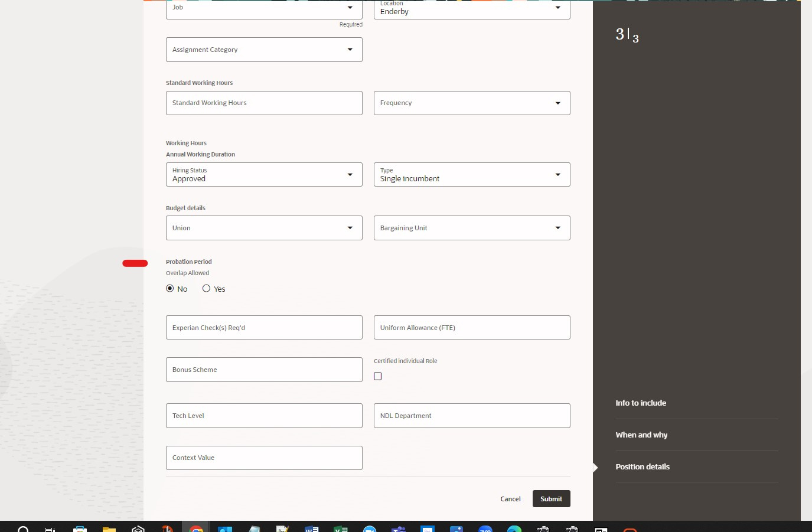This screenshot has height=532, width=812.
Task: Open File Explorer from the taskbar
Action: (x=109, y=528)
